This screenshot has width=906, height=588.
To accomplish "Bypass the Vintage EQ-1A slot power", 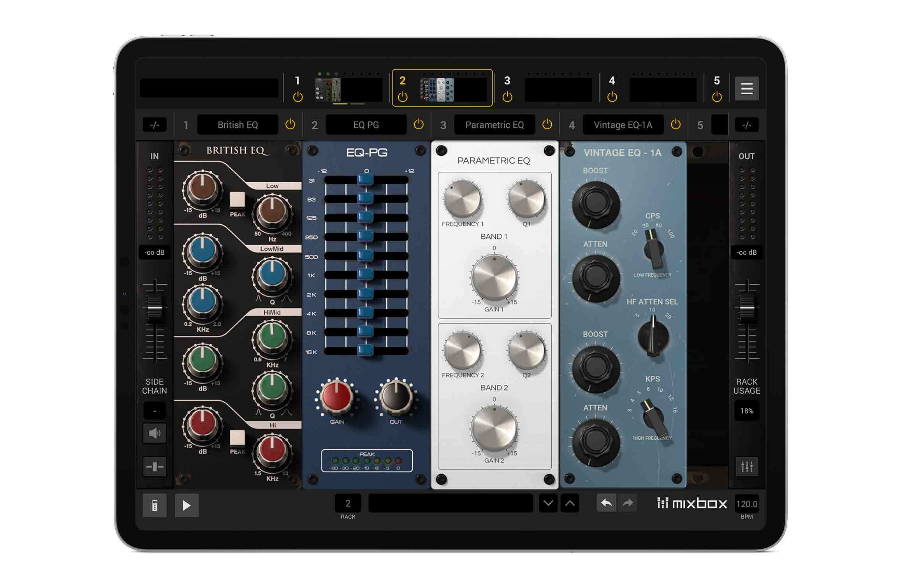I will 676,125.
